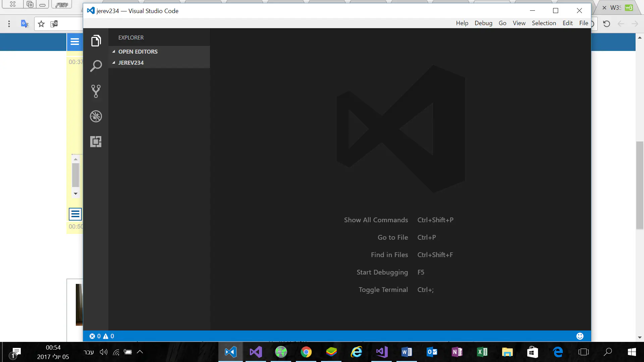Click the volume speaker icon in tray
The height and width of the screenshot is (362, 644).
[104, 352]
